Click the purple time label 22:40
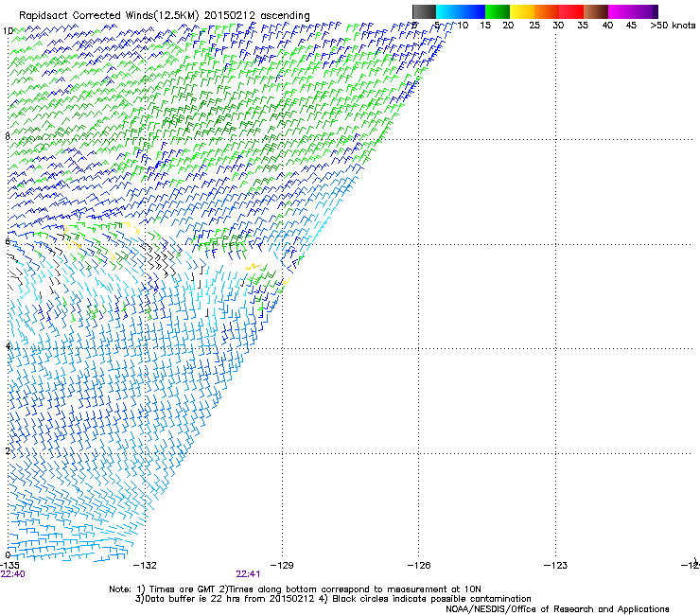 12,574
